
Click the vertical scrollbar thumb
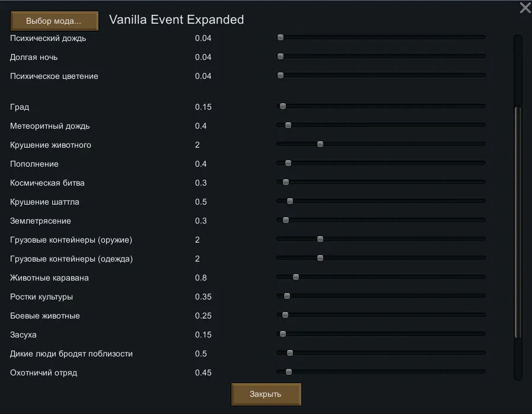tap(518, 222)
